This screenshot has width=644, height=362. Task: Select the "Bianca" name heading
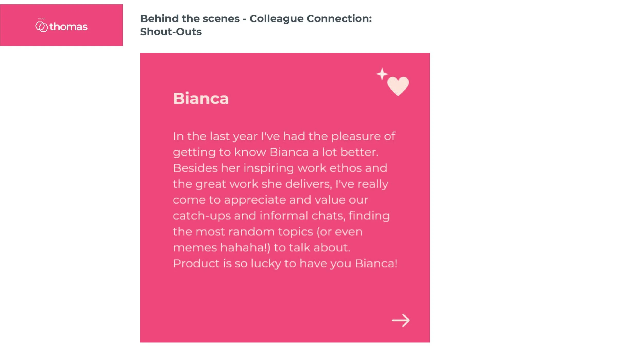click(x=201, y=98)
